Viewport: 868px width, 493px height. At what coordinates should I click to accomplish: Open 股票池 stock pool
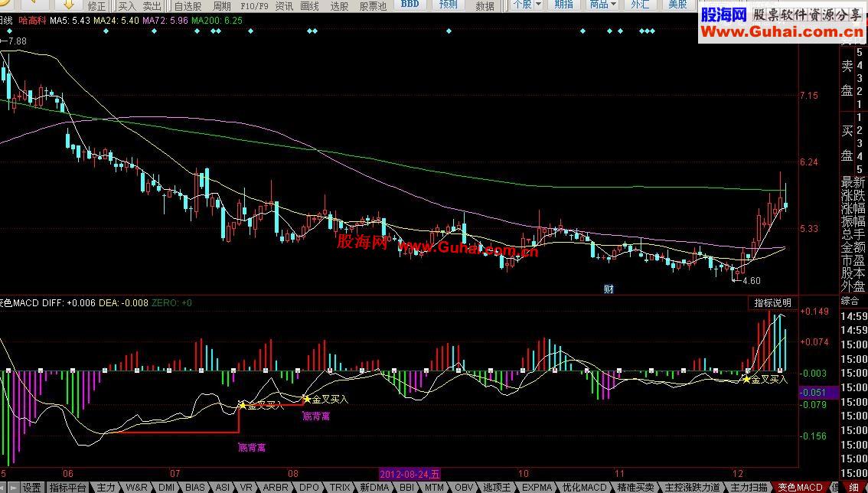click(373, 6)
